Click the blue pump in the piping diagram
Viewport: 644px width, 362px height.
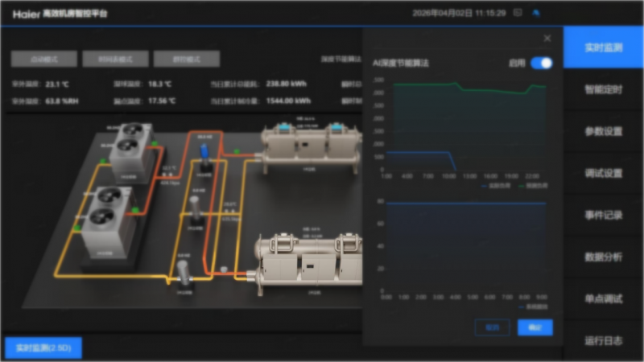[204, 152]
